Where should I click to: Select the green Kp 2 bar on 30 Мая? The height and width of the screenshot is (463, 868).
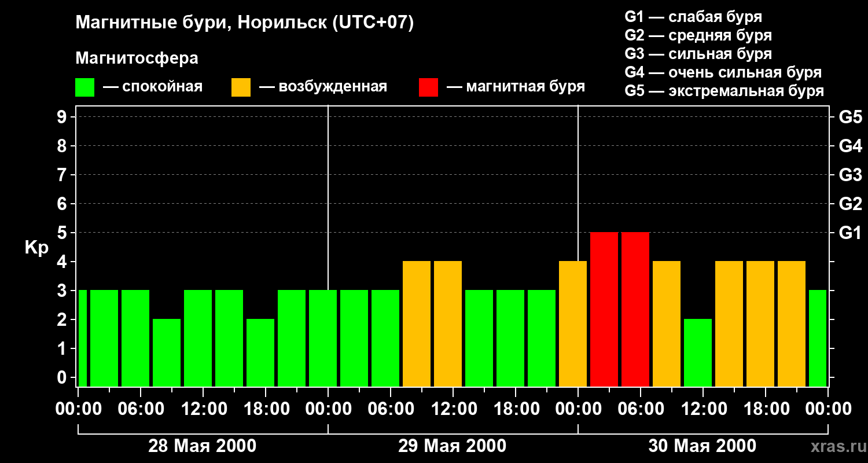point(698,352)
